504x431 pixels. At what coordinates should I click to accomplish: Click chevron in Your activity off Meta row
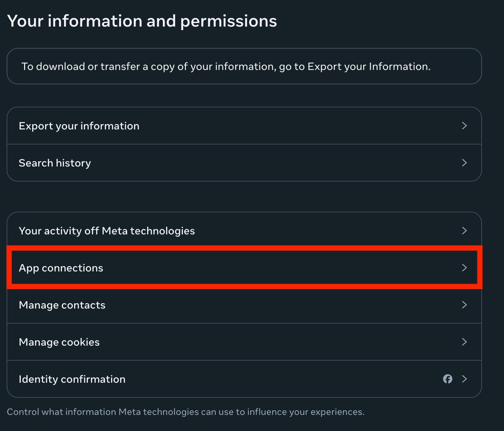click(x=465, y=231)
